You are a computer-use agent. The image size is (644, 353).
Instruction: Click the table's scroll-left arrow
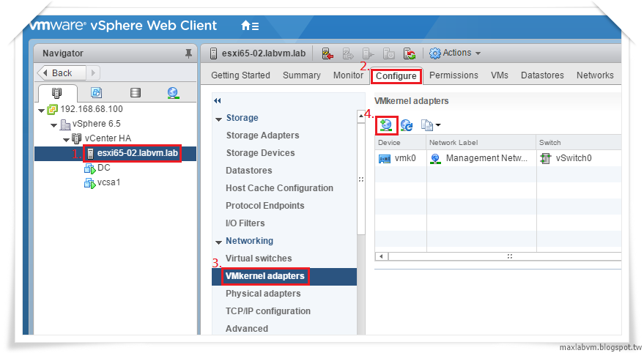[x=382, y=256]
